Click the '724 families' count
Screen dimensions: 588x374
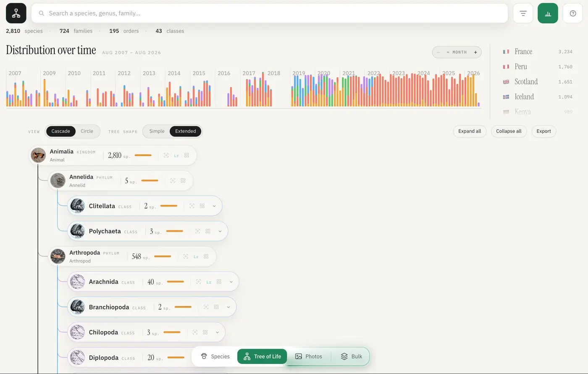[76, 31]
